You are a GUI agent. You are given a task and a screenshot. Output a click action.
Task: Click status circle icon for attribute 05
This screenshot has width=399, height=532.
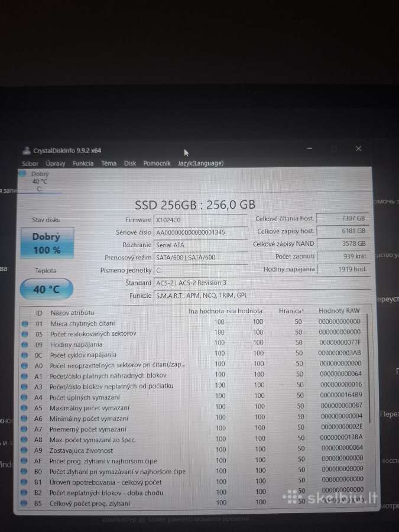coord(25,334)
